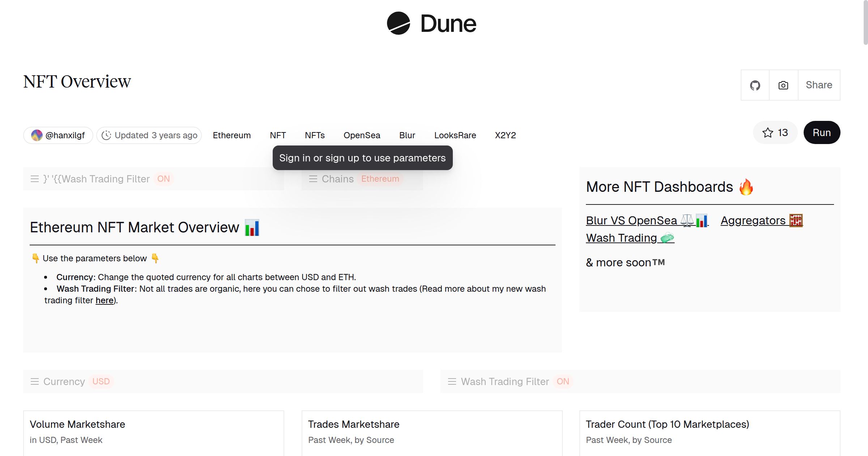Viewport: 868px width, 456px height.
Task: Click the Dune logo icon
Action: coord(398,23)
